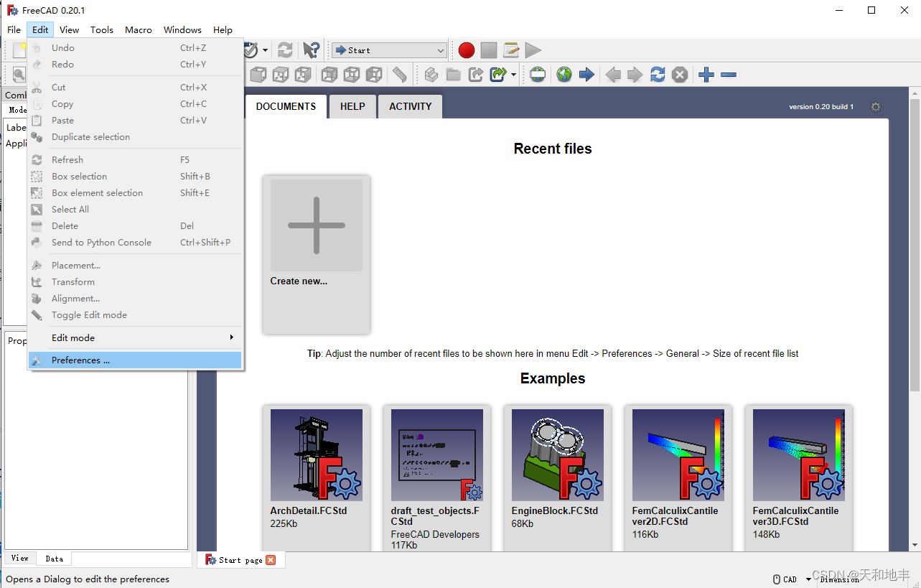Select Placement... from the Edit menu

pos(135,266)
